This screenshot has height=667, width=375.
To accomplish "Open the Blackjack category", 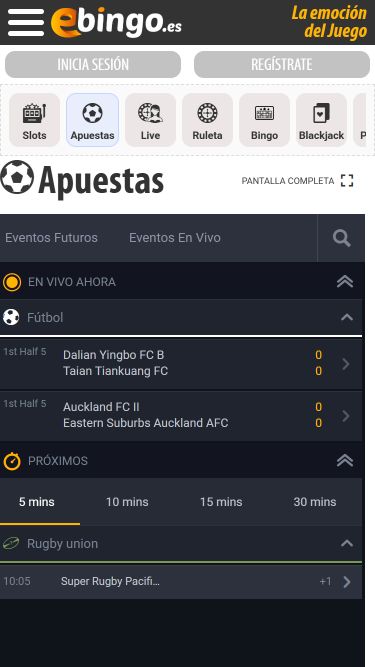I will [321, 120].
